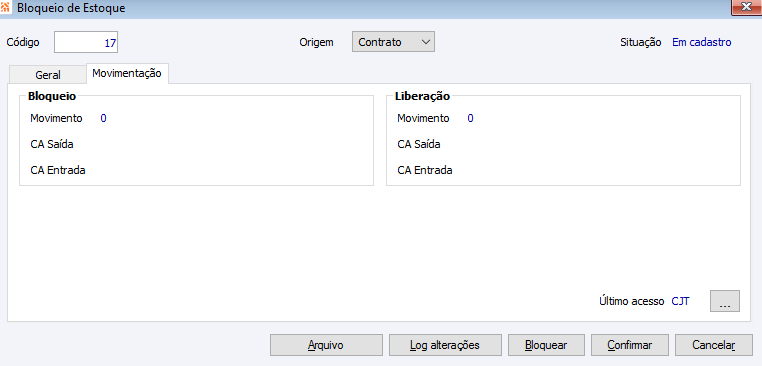Viewport: 762px width, 366px height.
Task: Click the window title 'Bloqueio de Estoque'
Action: click(71, 8)
